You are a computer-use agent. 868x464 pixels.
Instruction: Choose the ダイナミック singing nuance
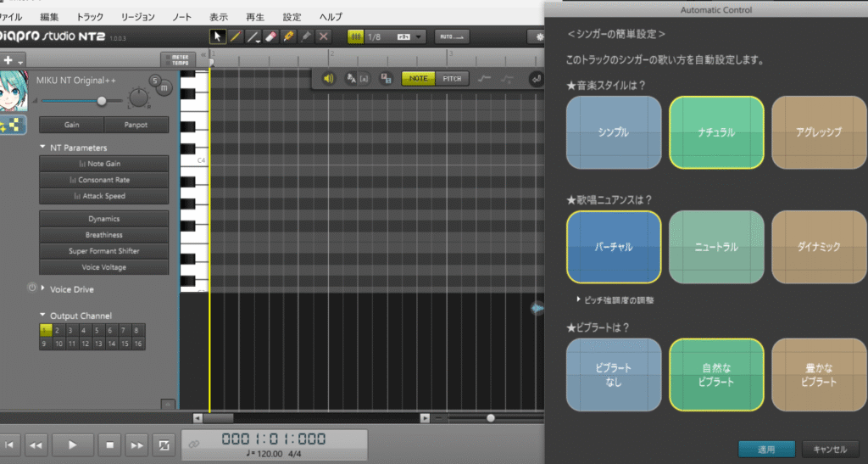coord(819,247)
